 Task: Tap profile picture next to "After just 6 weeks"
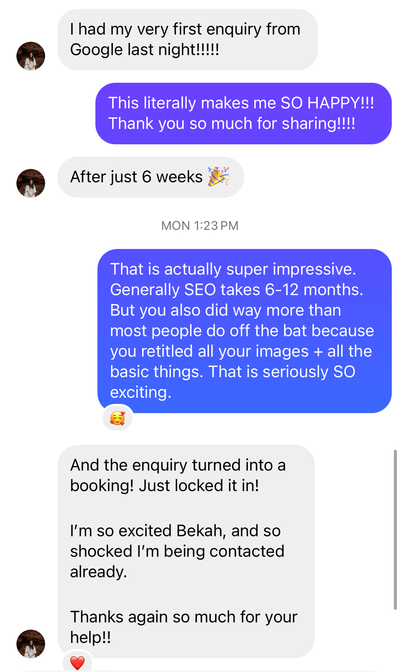(31, 183)
